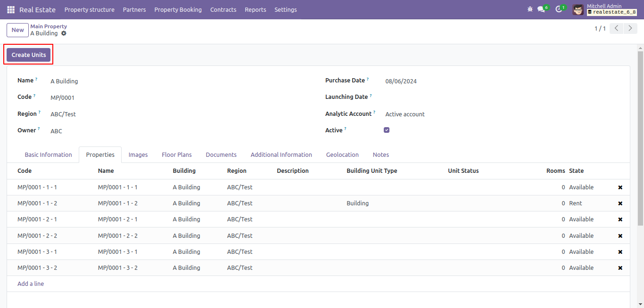Click Building unit type cell
Viewport: 644px width, 308px height.
(x=394, y=203)
